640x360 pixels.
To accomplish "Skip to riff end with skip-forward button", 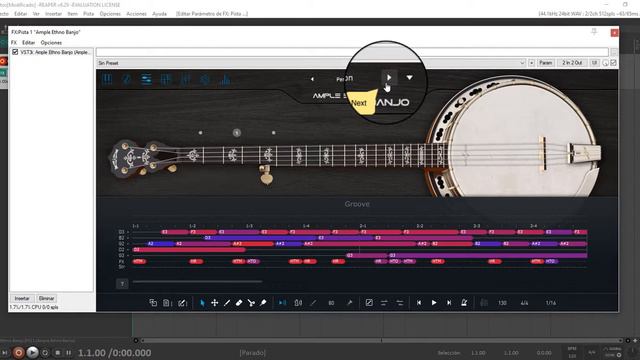I will click(x=449, y=302).
